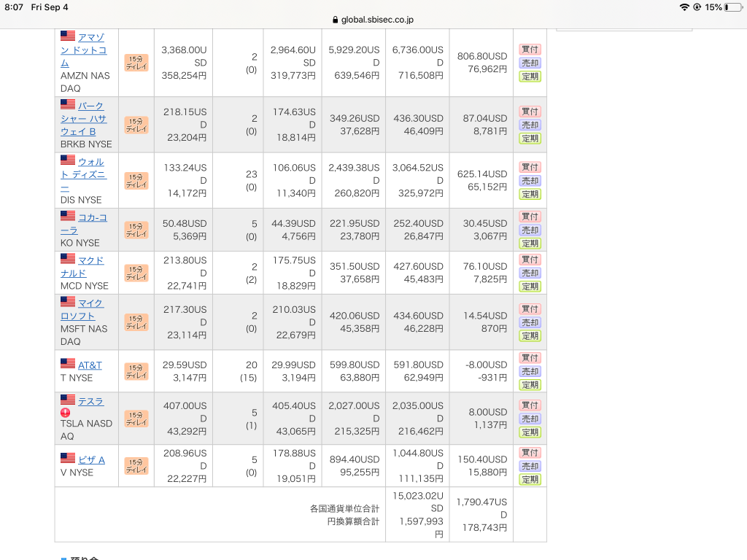Open the AT&T stock link
The width and height of the screenshot is (747, 560).
tap(90, 365)
